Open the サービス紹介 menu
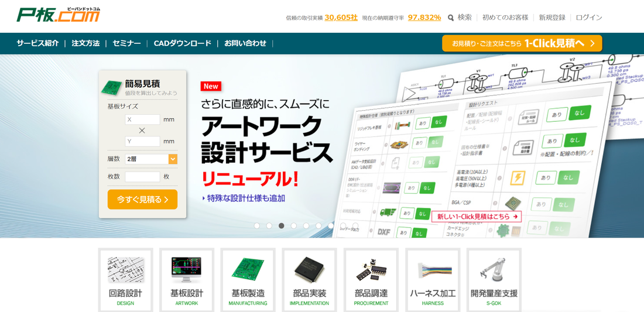 coord(37,43)
